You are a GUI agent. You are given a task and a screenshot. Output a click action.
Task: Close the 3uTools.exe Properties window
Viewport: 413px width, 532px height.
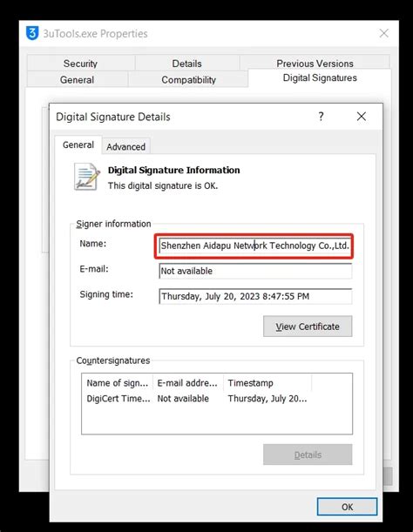coord(383,33)
